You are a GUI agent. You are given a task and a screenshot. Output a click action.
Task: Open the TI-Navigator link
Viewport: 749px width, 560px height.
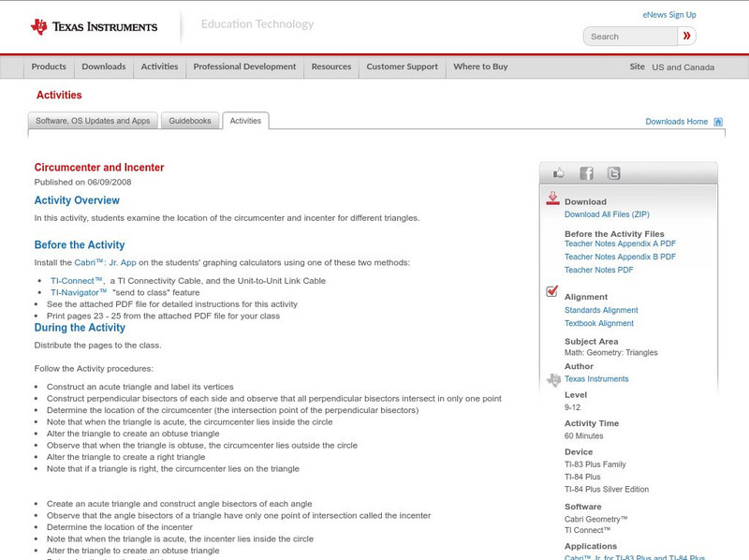pyautogui.click(x=79, y=292)
